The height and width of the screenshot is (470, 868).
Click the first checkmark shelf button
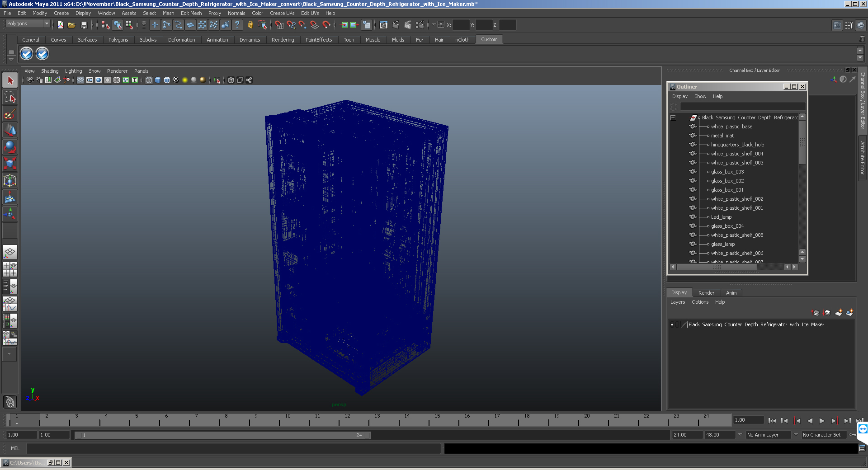point(27,54)
